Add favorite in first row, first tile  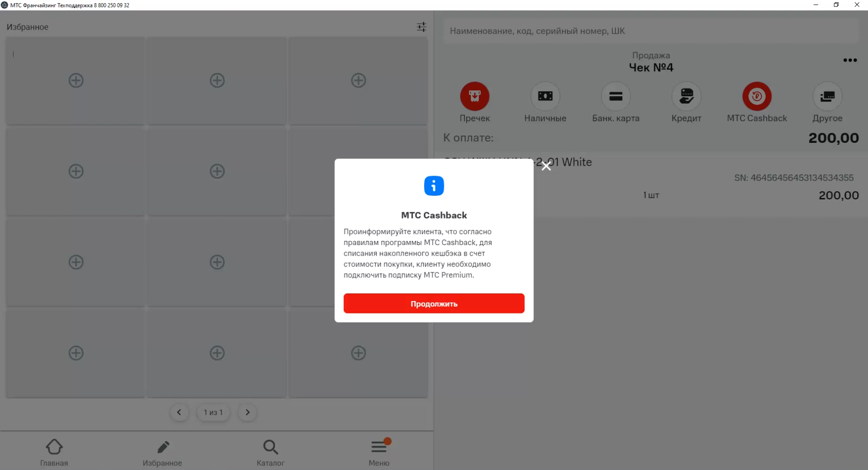pos(76,80)
